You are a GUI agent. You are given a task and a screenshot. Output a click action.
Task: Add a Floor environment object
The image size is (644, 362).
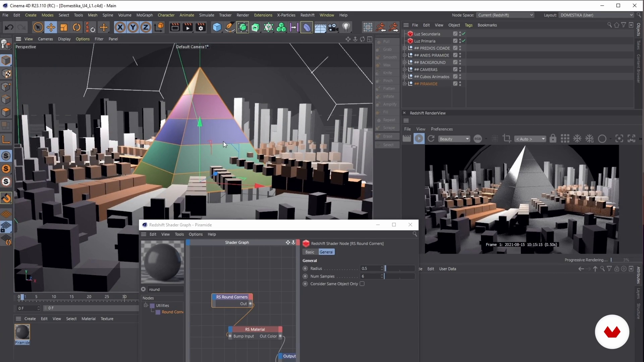click(320, 27)
